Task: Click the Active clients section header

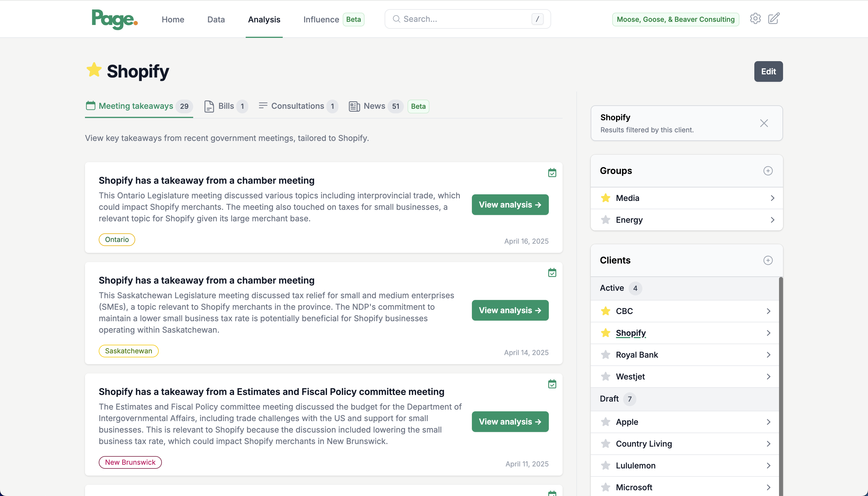Action: pyautogui.click(x=684, y=288)
